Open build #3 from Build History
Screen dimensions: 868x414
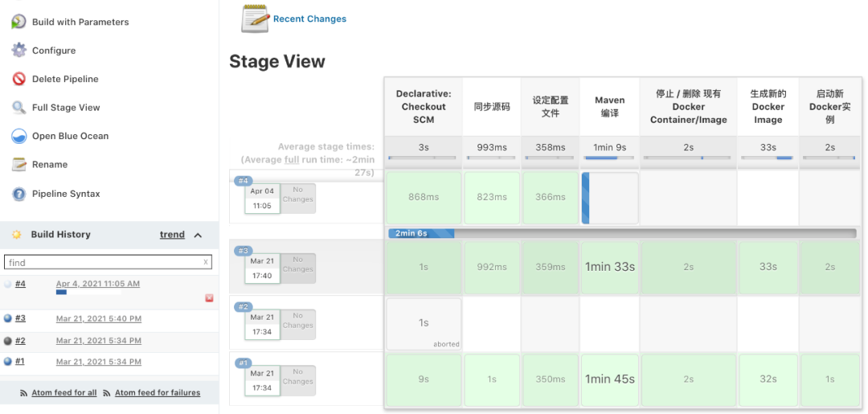[x=20, y=318]
